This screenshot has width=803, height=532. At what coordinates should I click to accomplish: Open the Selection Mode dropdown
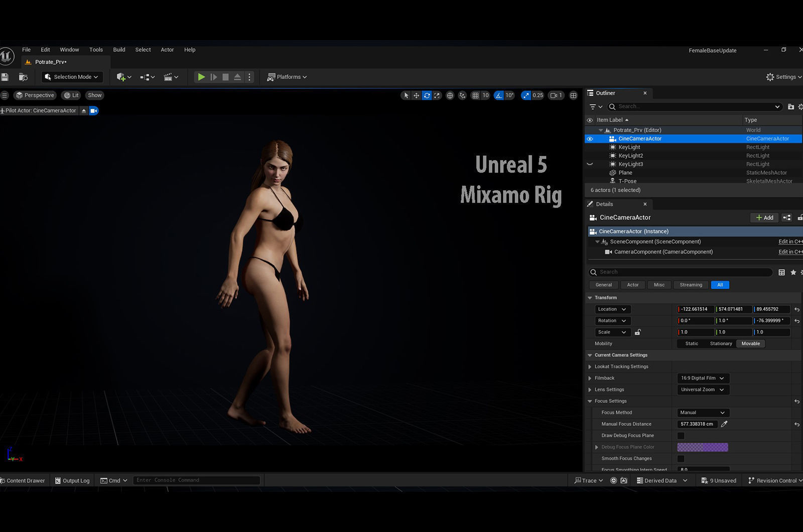72,77
